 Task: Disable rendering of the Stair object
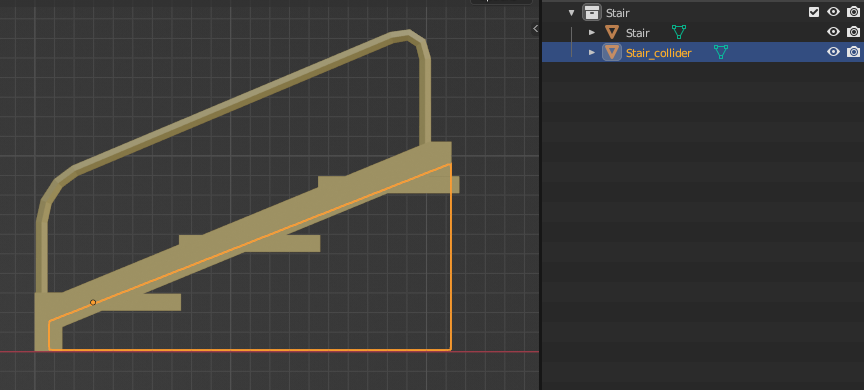tap(854, 32)
